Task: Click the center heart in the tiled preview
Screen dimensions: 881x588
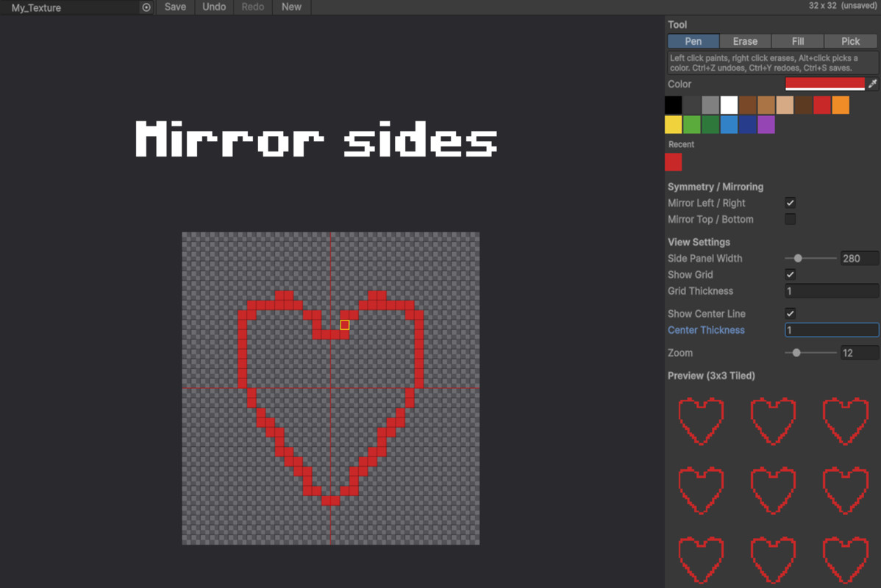Action: [773, 490]
